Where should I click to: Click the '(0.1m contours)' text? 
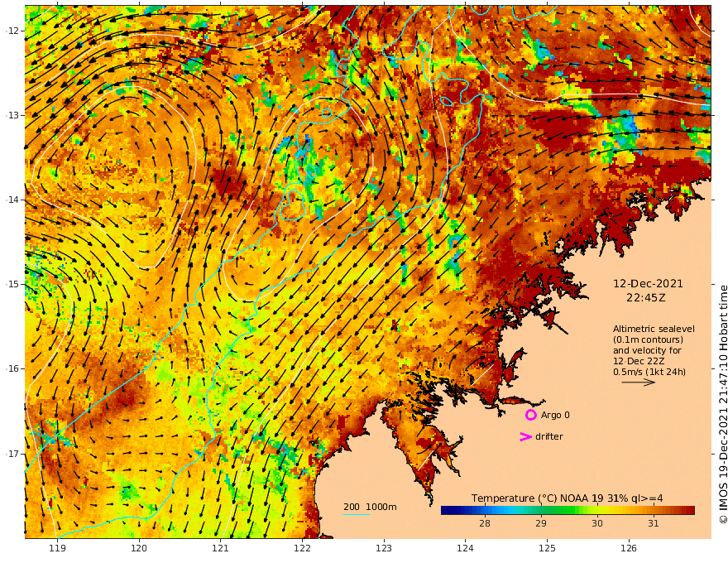click(648, 339)
